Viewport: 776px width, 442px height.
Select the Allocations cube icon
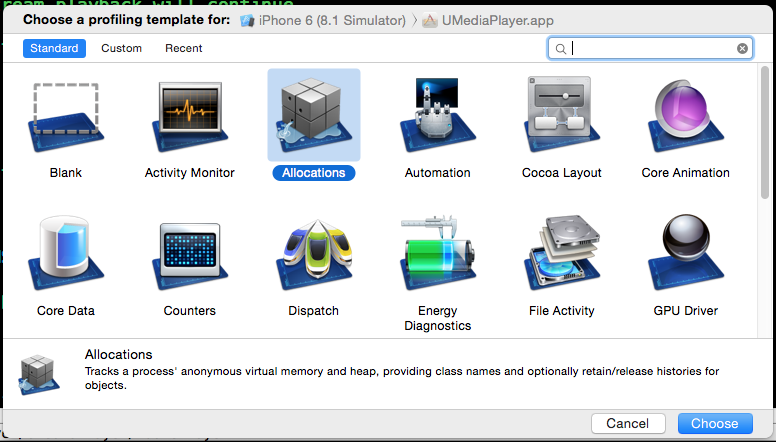(314, 115)
